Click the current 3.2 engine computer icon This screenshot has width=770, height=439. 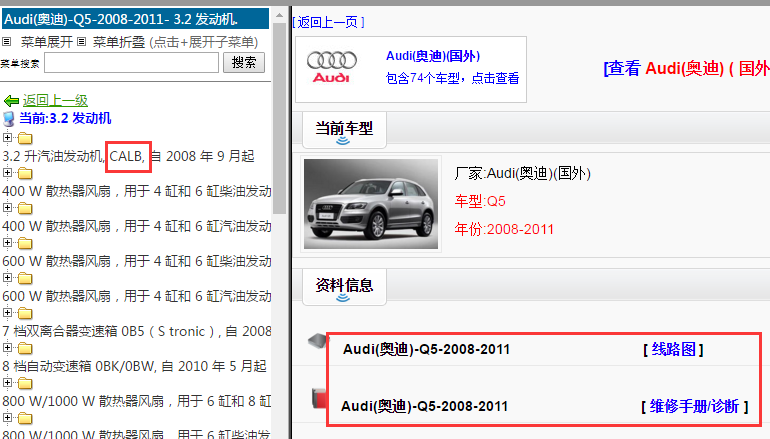(9, 119)
